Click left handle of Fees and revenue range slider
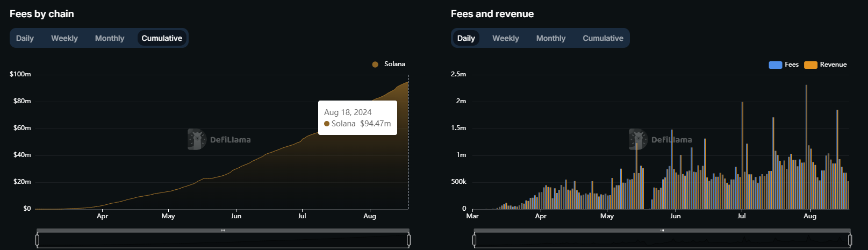Screen dimensions: 868x250 (474, 239)
